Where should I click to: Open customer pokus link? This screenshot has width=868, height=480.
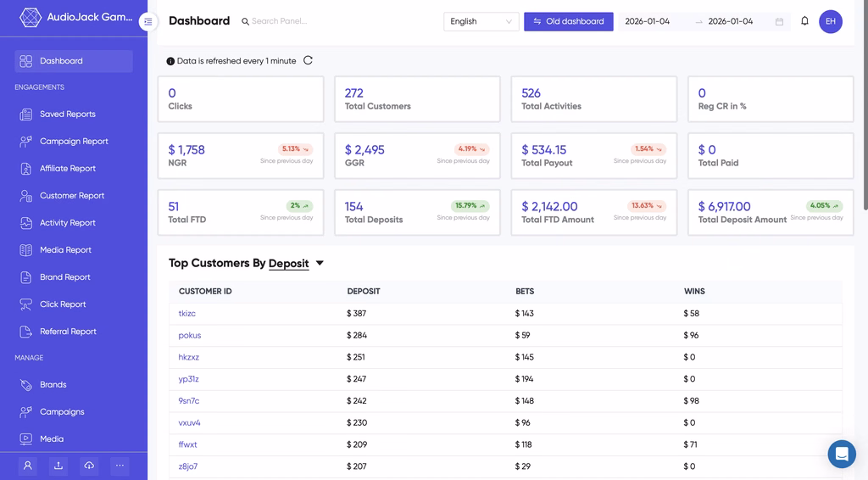point(189,335)
